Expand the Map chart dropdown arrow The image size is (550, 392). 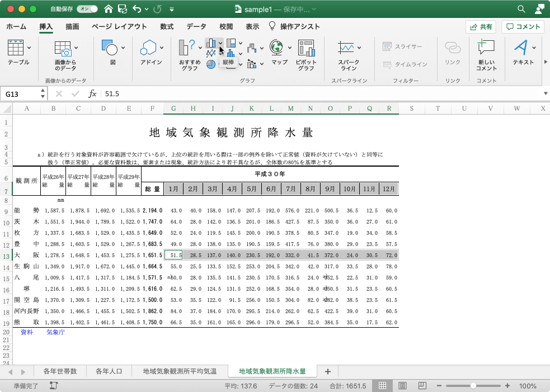[289, 48]
